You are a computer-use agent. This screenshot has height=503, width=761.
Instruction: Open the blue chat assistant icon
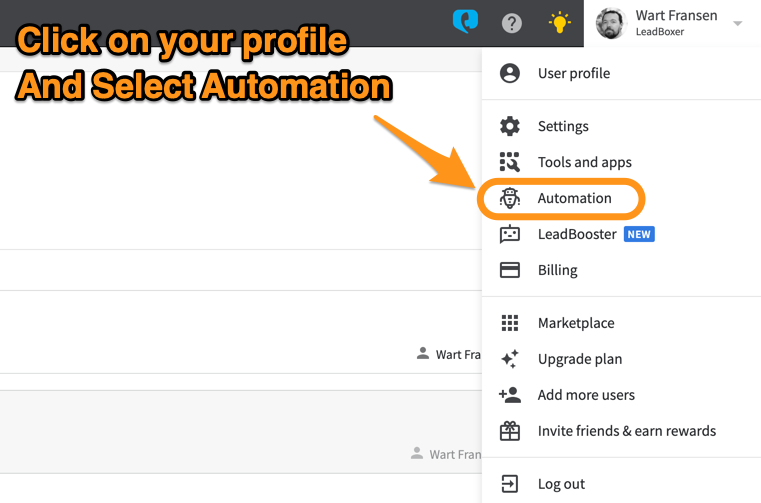[x=465, y=21]
